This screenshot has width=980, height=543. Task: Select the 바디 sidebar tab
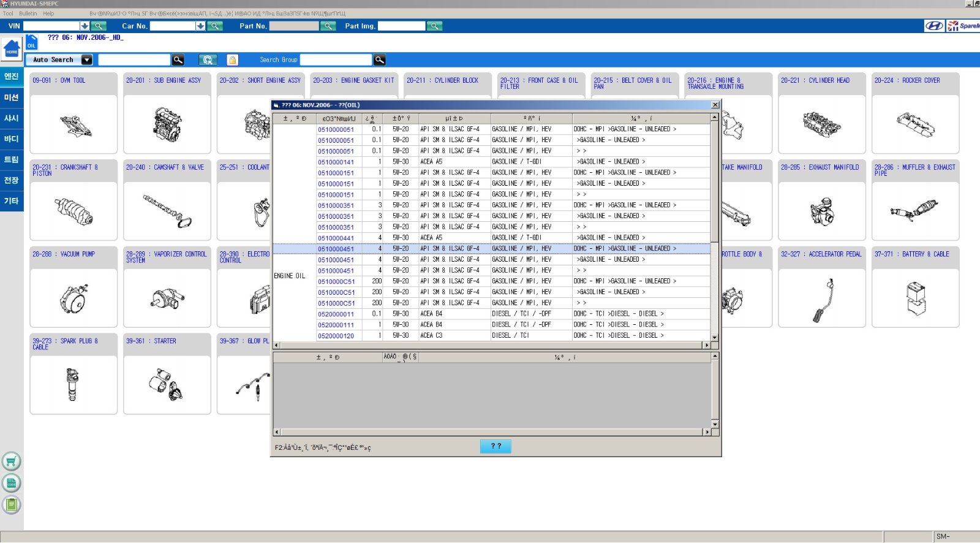pos(12,139)
